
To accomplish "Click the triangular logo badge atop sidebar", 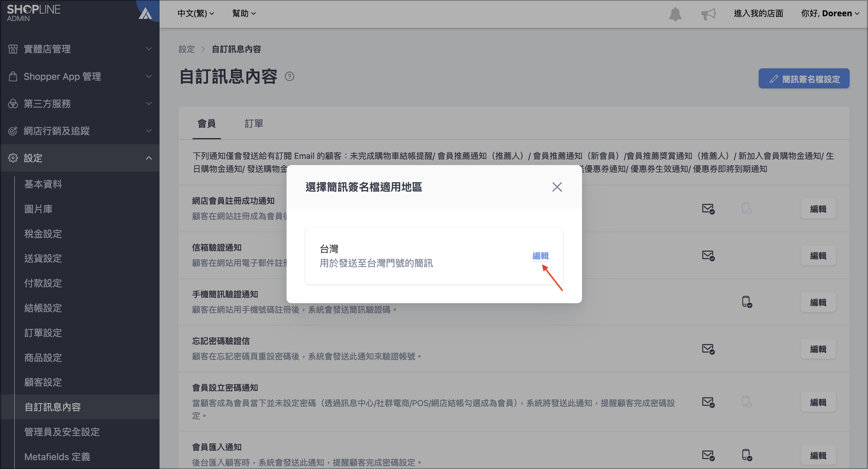I will (x=146, y=14).
